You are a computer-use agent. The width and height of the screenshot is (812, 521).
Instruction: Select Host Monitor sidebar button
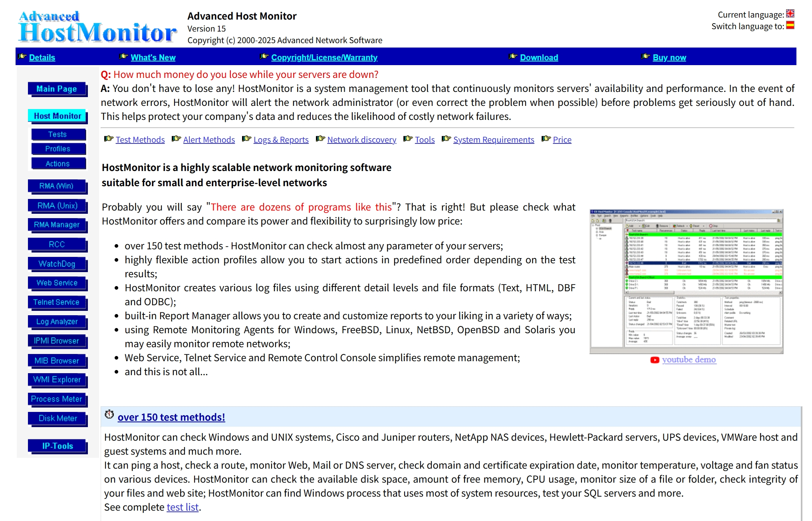(x=58, y=116)
